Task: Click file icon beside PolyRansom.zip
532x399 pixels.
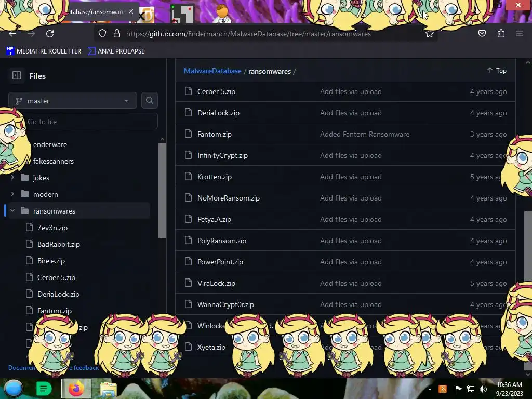Action: click(188, 241)
